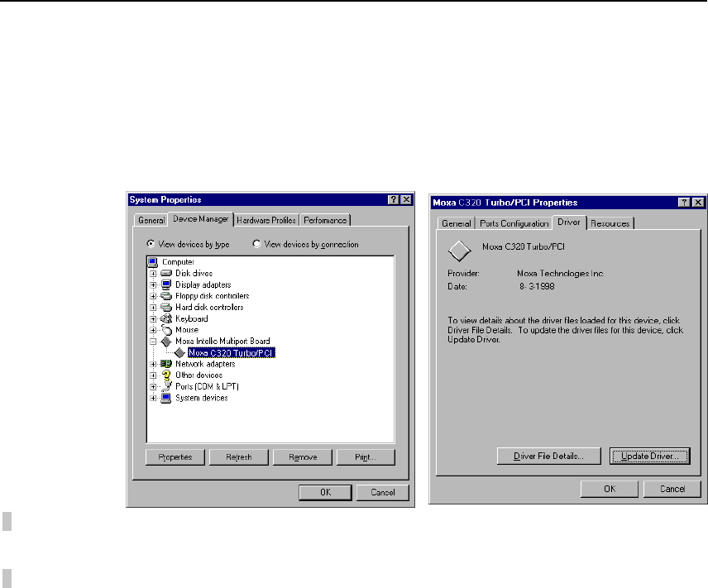Click the help question mark in System Properties title bar

pos(393,199)
